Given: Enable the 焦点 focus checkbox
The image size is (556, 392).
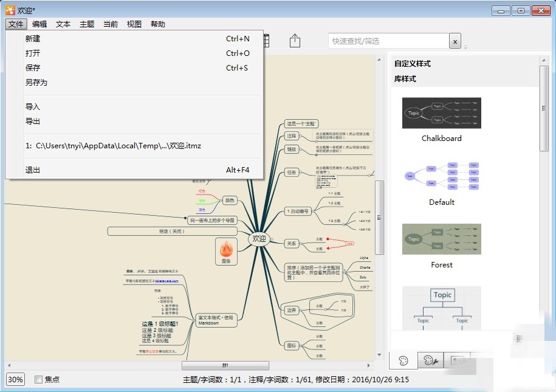Looking at the screenshot, I should (x=38, y=379).
